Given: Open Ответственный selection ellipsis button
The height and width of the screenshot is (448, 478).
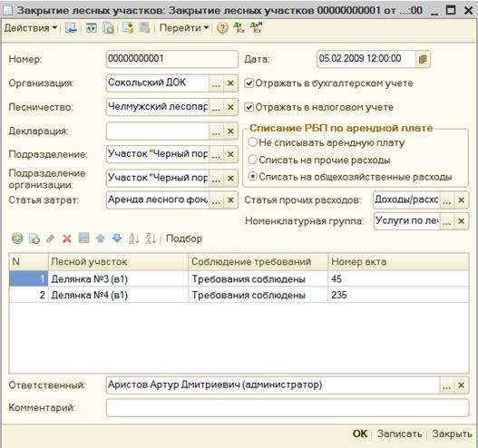Looking at the screenshot, I should [x=446, y=385].
